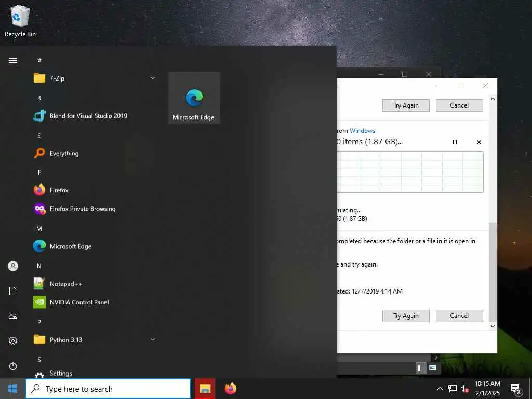Open the Recycle Bin desktop icon
The height and width of the screenshot is (399, 532).
point(20,21)
